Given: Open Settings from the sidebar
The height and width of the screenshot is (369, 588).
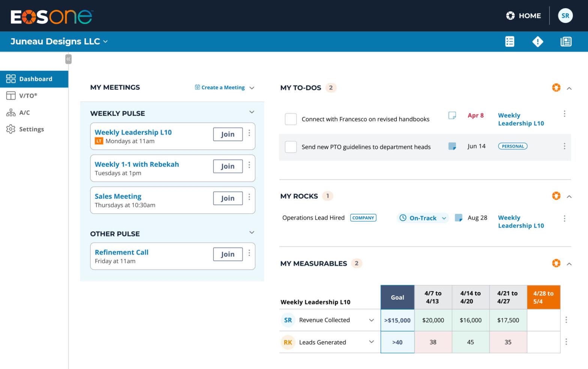Looking at the screenshot, I should [31, 129].
